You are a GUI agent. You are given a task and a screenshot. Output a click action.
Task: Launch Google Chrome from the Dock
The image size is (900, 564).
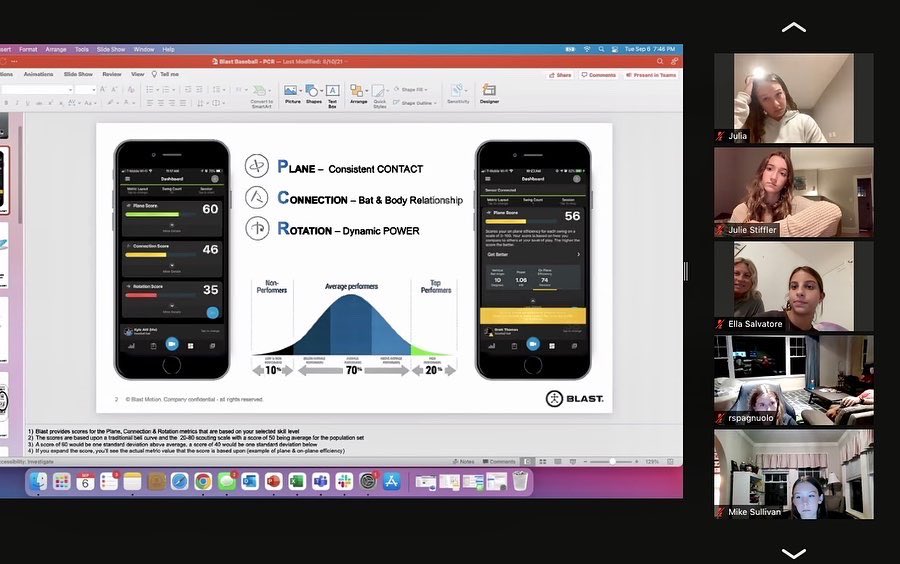(203, 481)
